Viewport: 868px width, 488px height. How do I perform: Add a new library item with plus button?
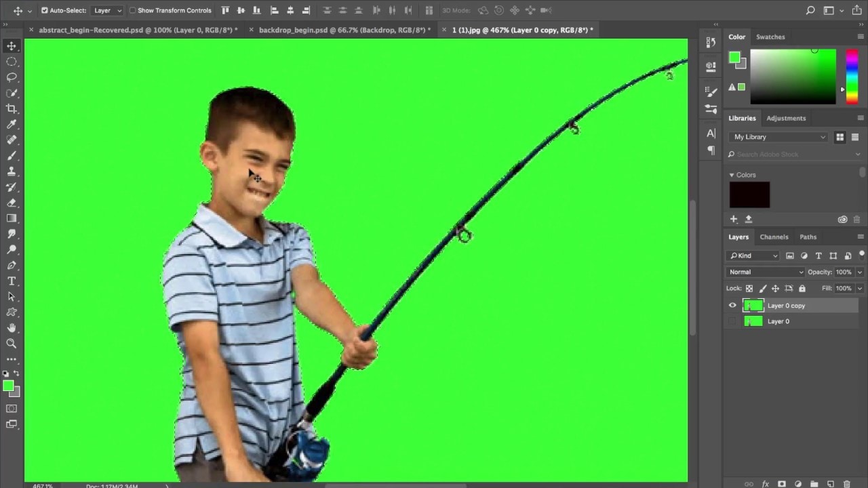[x=733, y=219]
